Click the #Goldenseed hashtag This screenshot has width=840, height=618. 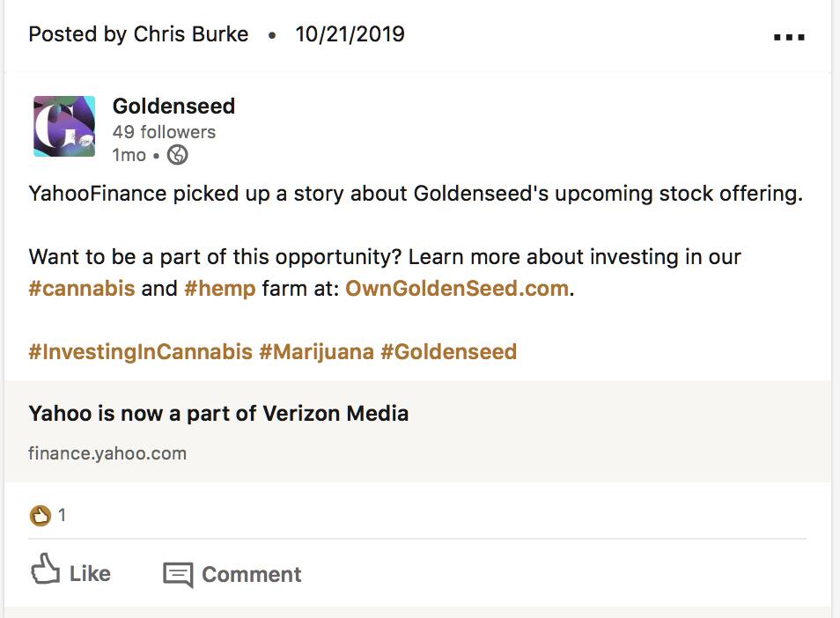click(448, 352)
